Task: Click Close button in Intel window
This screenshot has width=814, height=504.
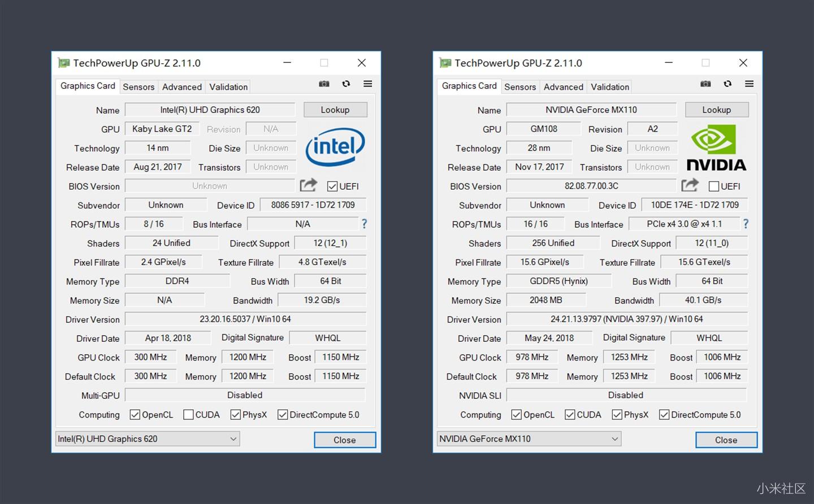Action: (x=345, y=440)
